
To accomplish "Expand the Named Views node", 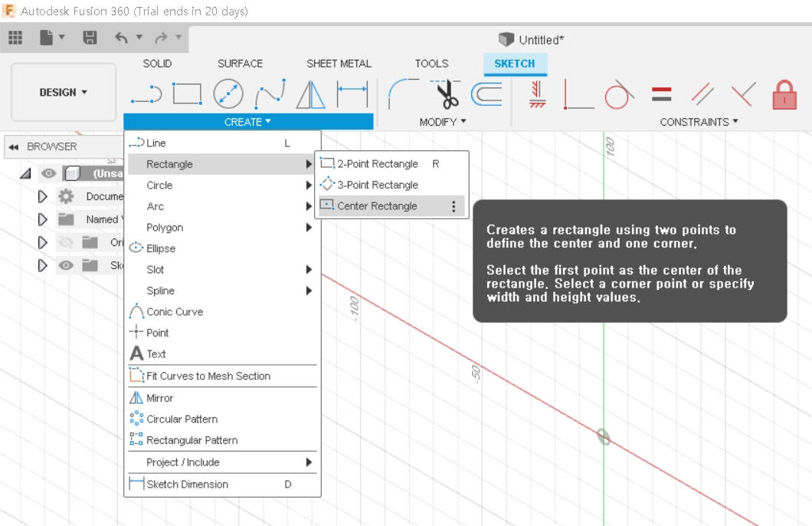I will click(42, 219).
